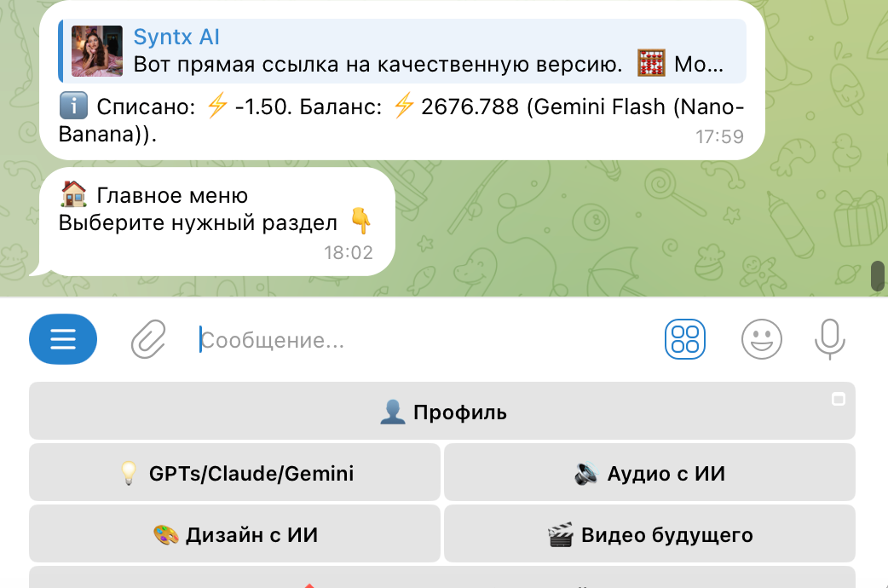
Task: Click the pointing-down hand emoji in message
Action: pos(361,223)
